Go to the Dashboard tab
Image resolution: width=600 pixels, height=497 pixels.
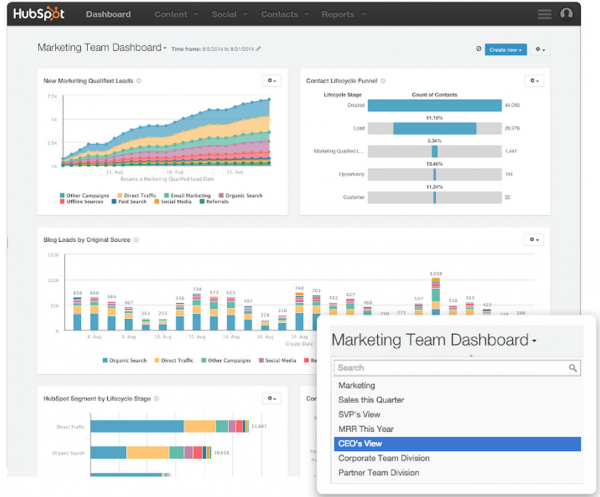click(x=108, y=14)
